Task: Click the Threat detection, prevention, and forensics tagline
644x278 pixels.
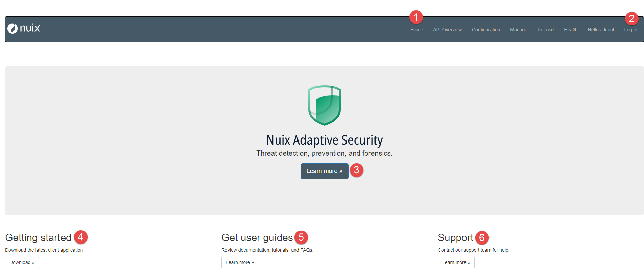Action: click(324, 153)
